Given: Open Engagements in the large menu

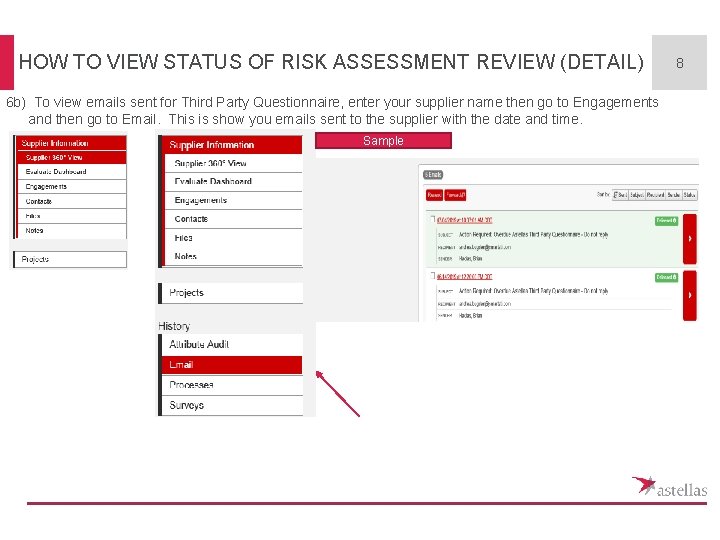Looking at the screenshot, I should [x=233, y=200].
